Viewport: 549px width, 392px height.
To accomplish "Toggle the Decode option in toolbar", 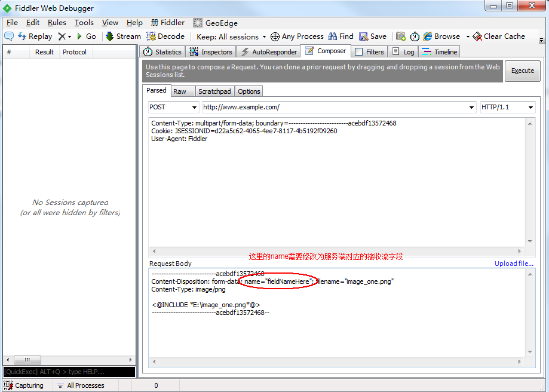I will click(x=165, y=36).
